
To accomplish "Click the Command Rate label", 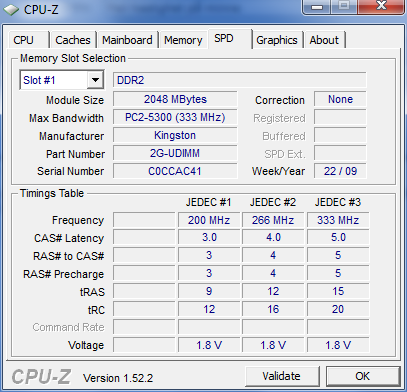I will point(68,327).
